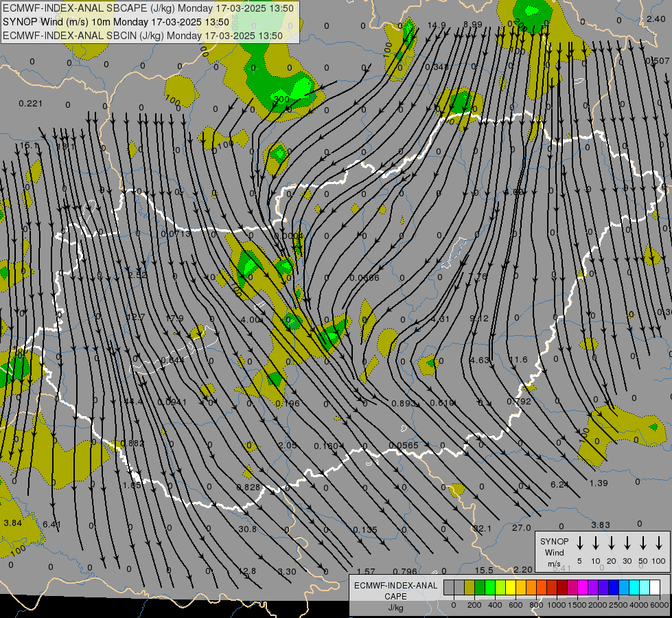Click the '6000' tick label on CAPE scale

(660, 605)
